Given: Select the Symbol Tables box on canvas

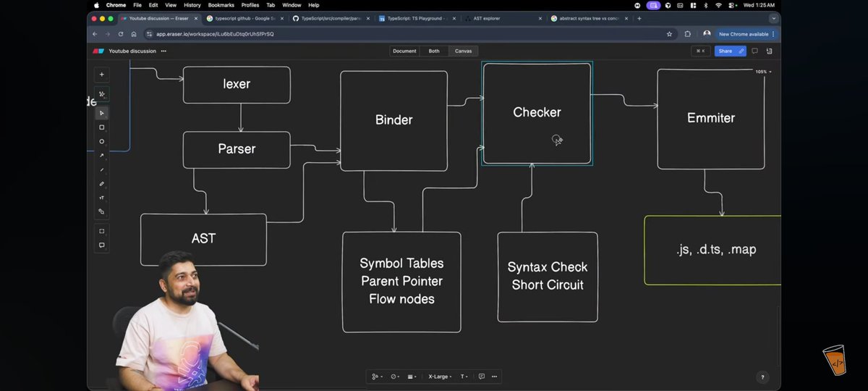Looking at the screenshot, I should point(401,282).
